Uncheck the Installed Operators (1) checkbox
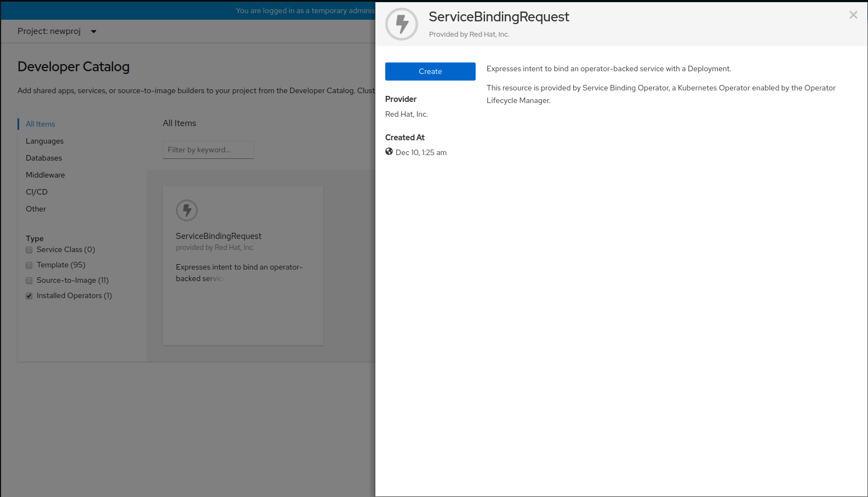Viewport: 868px width, 497px height. point(29,296)
